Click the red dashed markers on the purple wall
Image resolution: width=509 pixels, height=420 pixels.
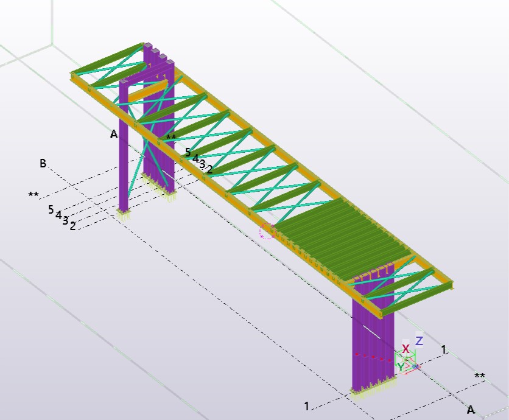(371, 357)
